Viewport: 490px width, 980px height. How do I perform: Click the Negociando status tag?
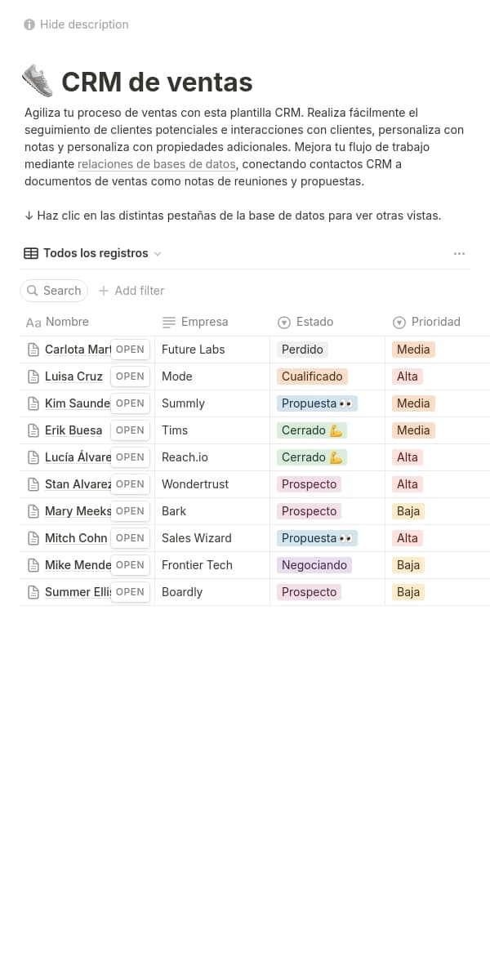[314, 565]
